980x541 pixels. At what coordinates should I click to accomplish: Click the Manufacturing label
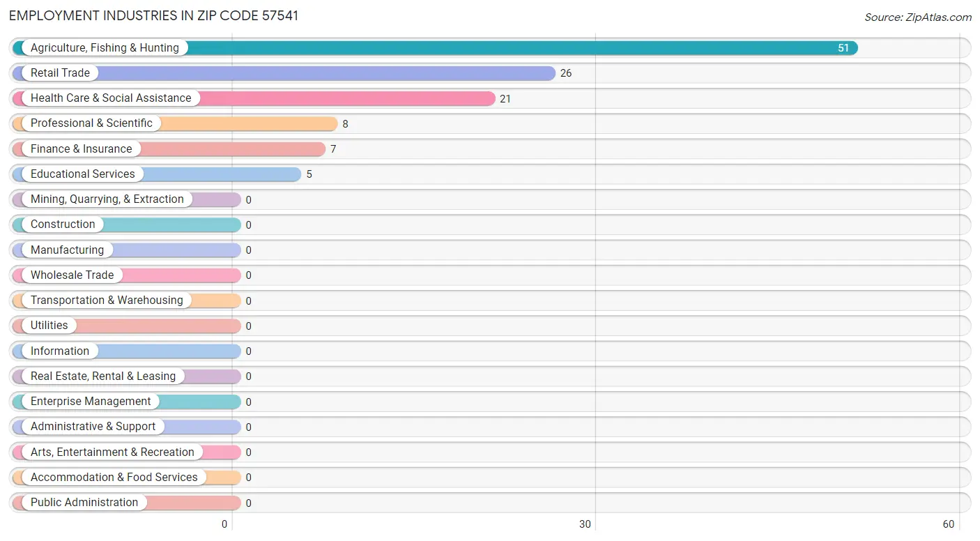[67, 250]
